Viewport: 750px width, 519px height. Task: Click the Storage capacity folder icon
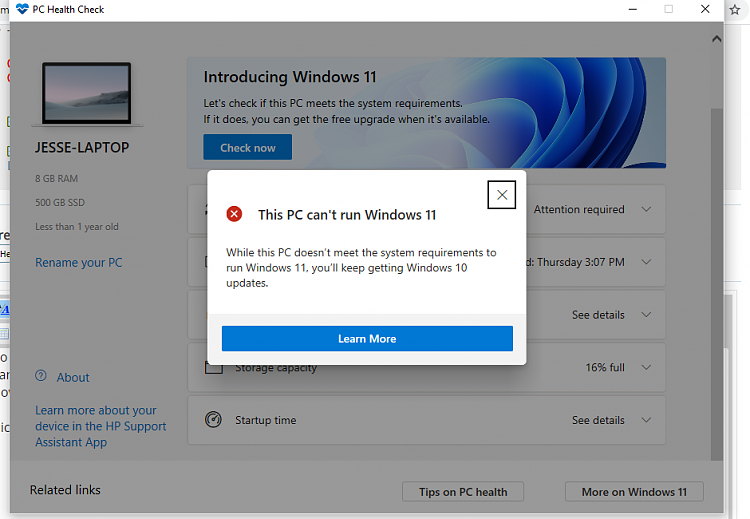212,367
